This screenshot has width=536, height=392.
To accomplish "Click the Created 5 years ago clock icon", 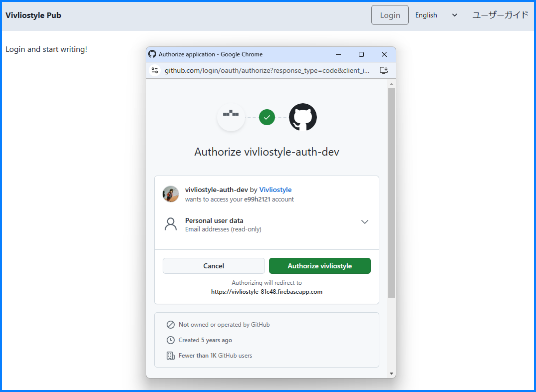I will click(x=171, y=340).
